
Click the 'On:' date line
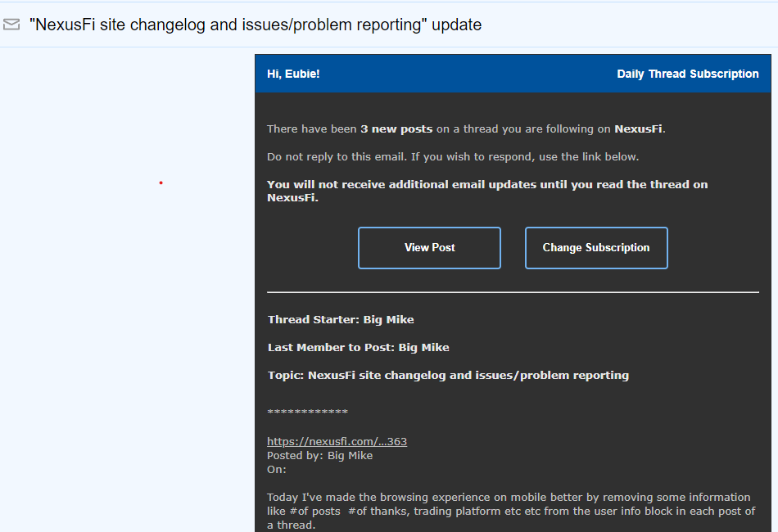(276, 470)
